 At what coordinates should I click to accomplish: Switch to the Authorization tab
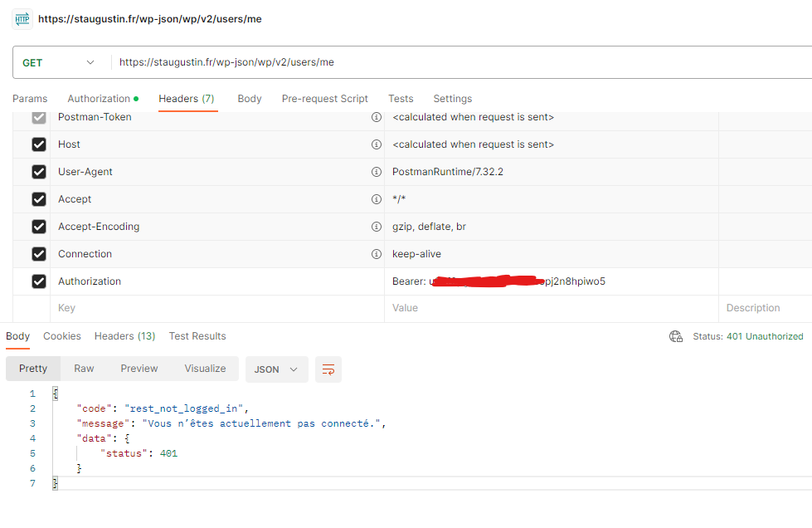click(x=102, y=99)
